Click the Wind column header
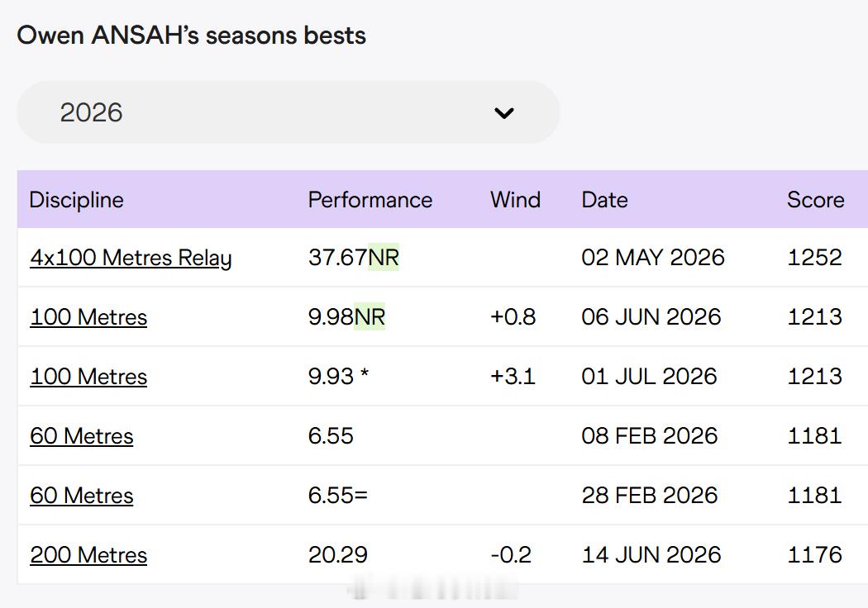Screen dimensions: 868x608 515,200
